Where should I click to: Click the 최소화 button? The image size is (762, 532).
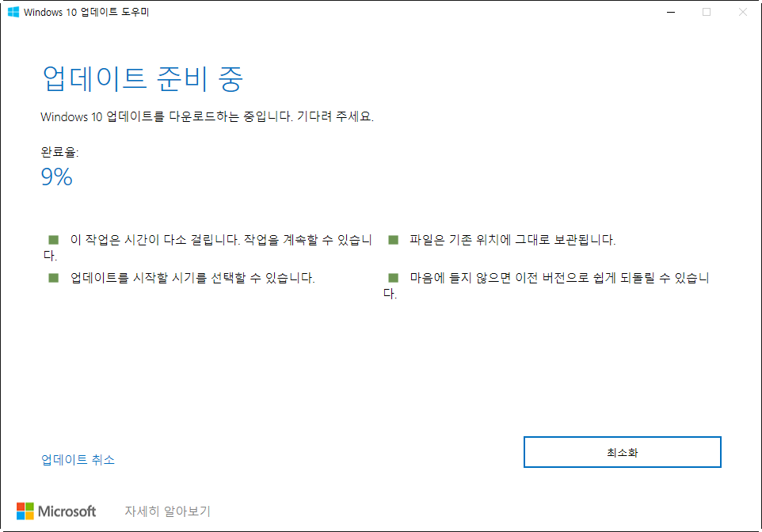622,452
